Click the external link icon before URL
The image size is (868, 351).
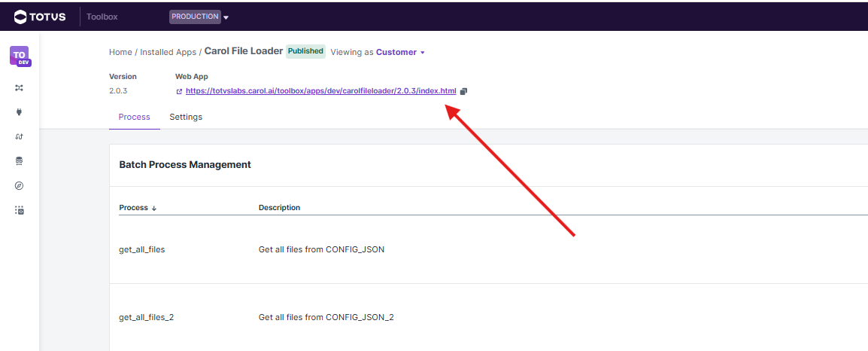click(x=179, y=91)
